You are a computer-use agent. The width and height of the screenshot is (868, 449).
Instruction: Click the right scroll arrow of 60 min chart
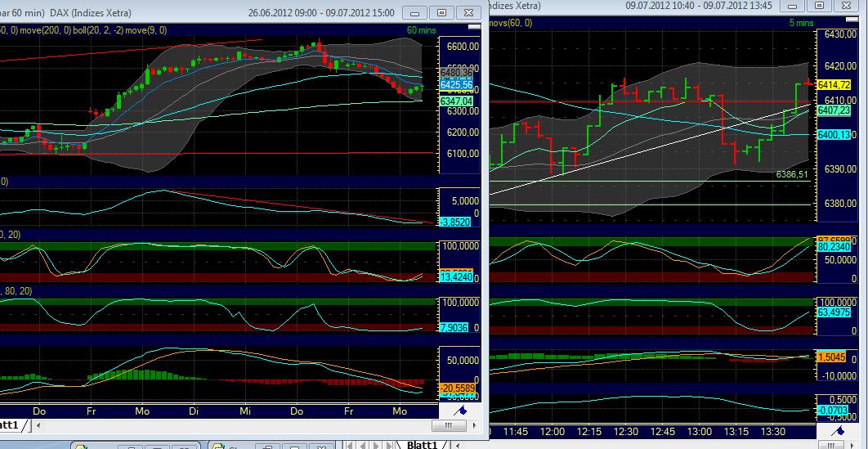click(x=474, y=425)
